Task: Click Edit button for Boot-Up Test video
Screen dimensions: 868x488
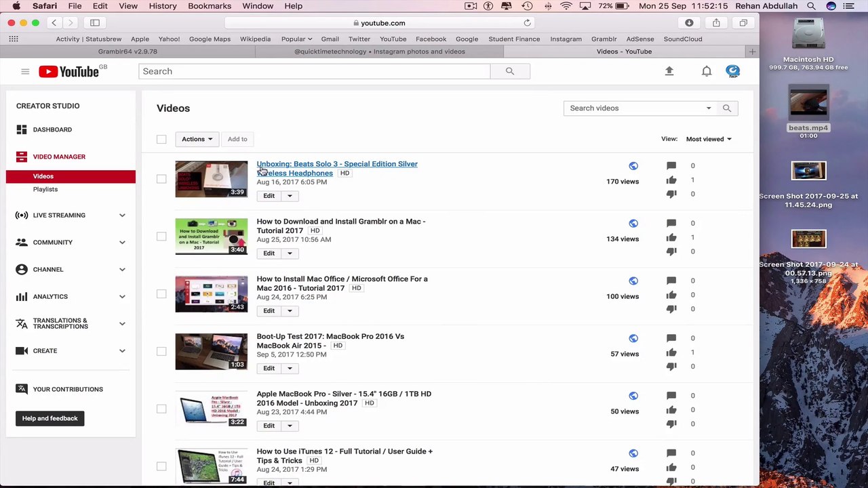Action: [x=269, y=369]
